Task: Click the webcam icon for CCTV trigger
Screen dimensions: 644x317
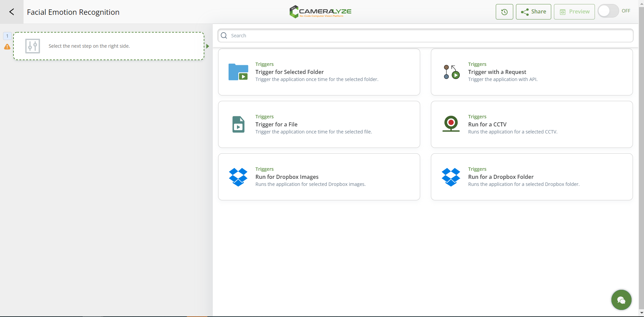Action: click(451, 124)
